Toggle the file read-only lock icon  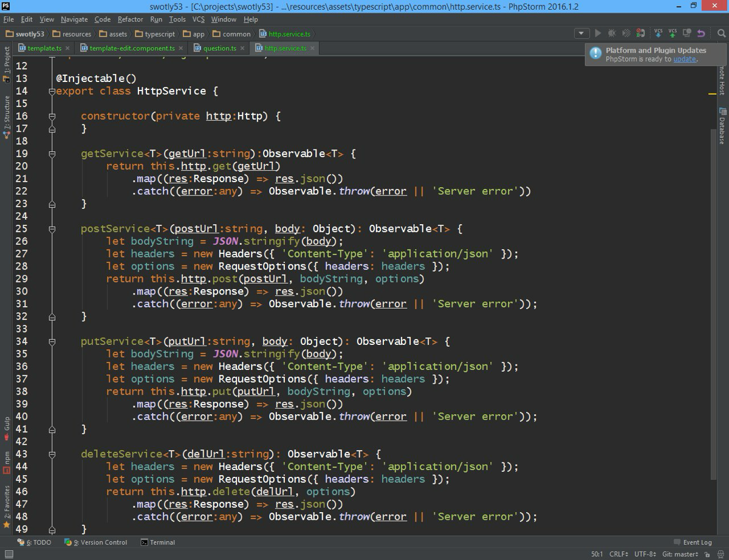coord(707,554)
